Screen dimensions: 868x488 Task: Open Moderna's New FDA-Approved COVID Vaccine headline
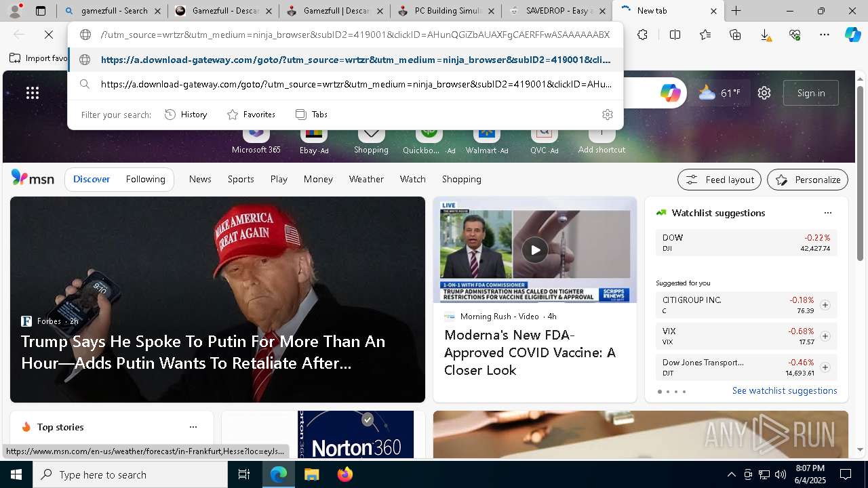[x=530, y=352]
